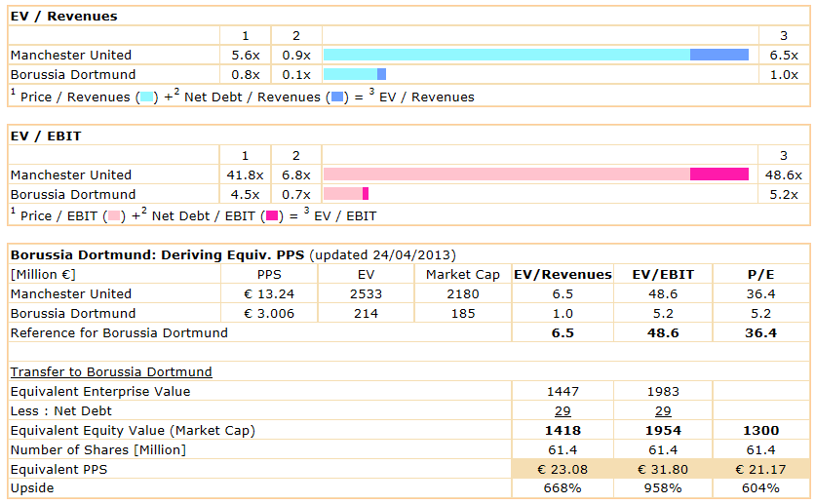Image resolution: width=815 pixels, height=504 pixels.
Task: Click the bold 'EV/Revenues' column header
Action: point(563,274)
